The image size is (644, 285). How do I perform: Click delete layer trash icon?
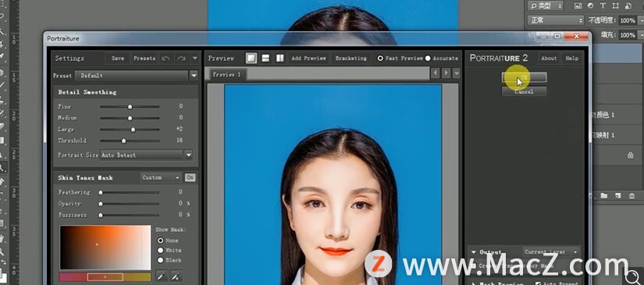click(x=632, y=195)
